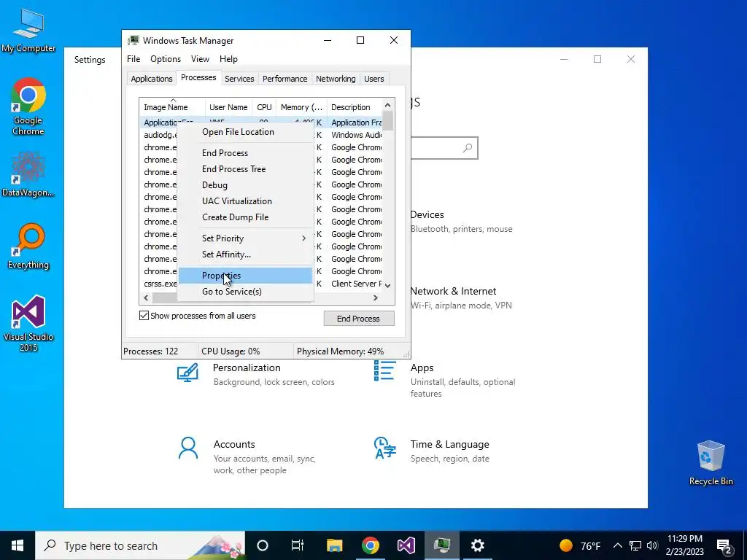Click the Apps list icon in Settings
The image size is (747, 560).
(384, 370)
